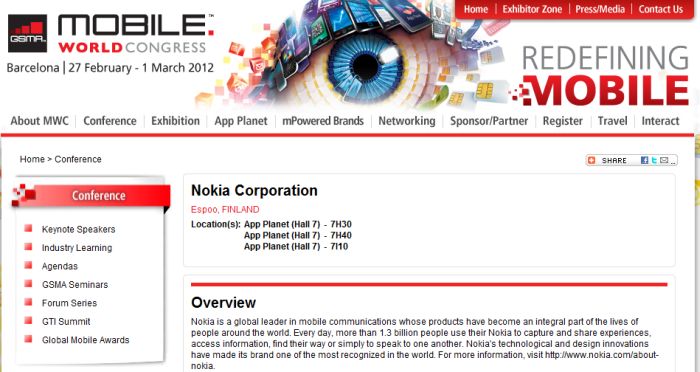Open the Press/Media link
This screenshot has width=700, height=372.
click(x=600, y=9)
